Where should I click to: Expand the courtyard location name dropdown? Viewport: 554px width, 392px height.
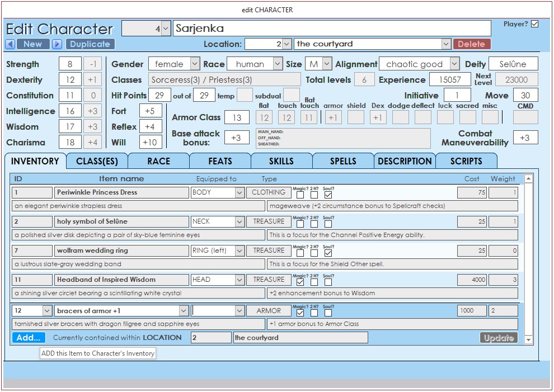[x=445, y=44]
